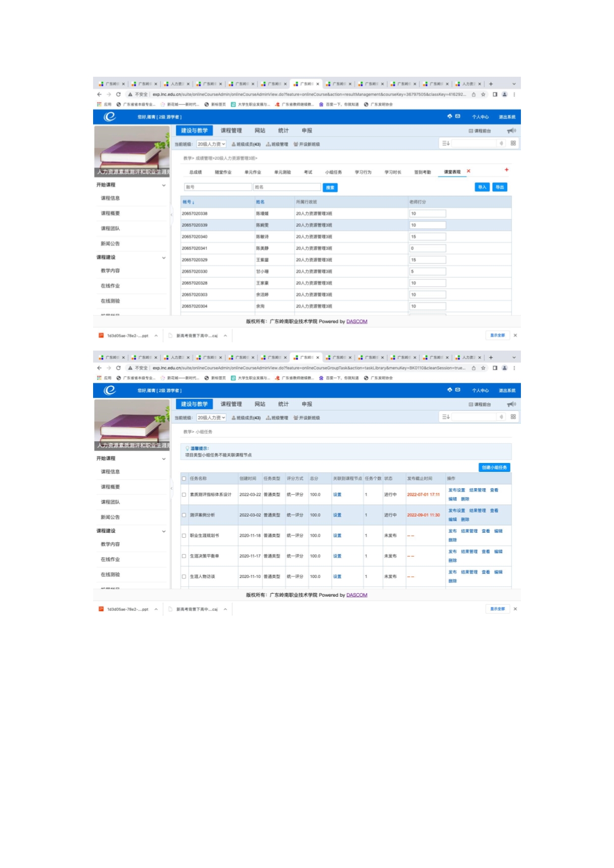
Task: Switch to the 统计 tab in the upper screenshot
Action: point(283,131)
